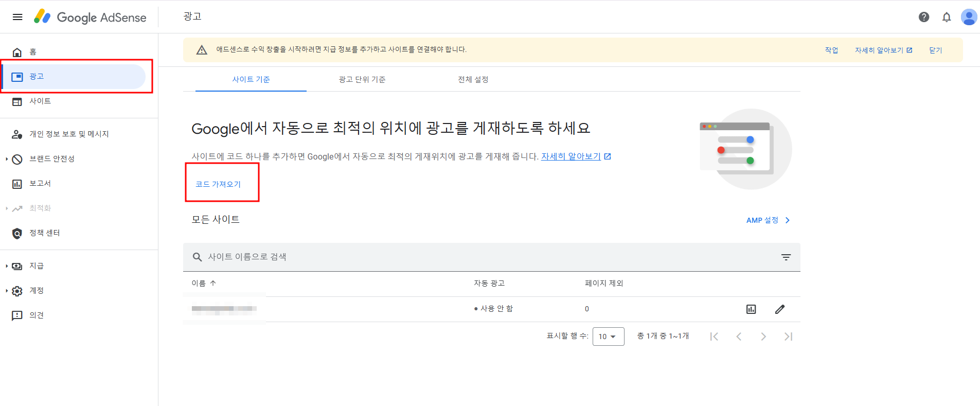Open 계정 in the sidebar
The width and height of the screenshot is (980, 406).
37,291
